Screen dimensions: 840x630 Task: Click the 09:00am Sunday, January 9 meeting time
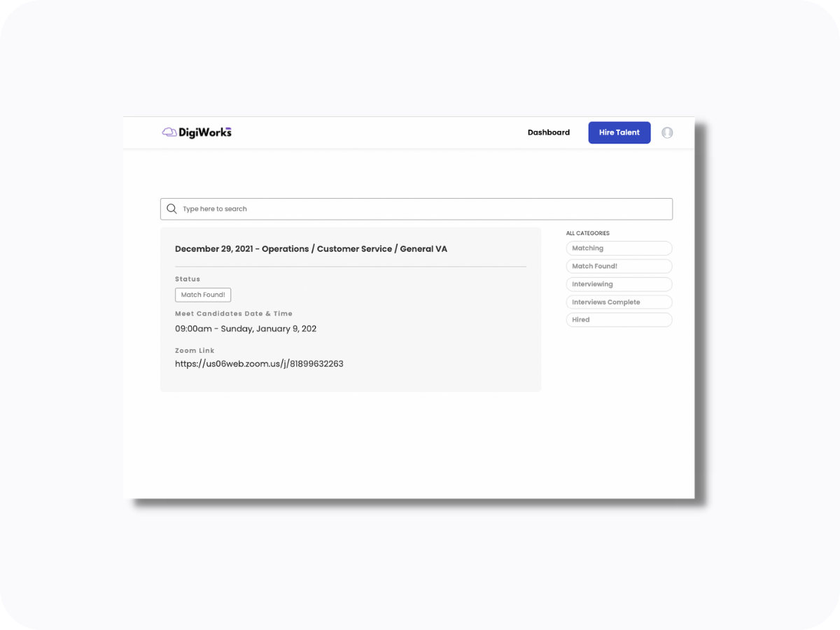(246, 329)
